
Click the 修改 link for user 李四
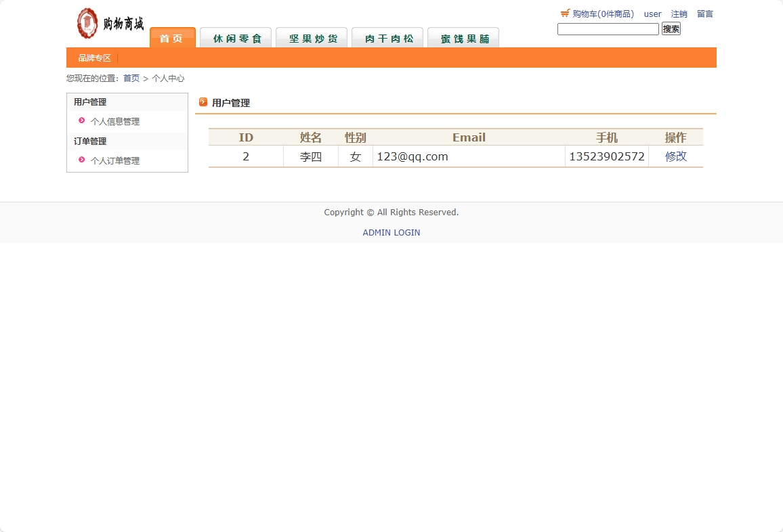(x=675, y=156)
